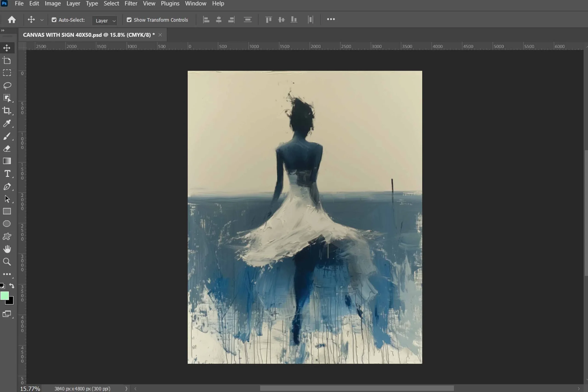
Task: Select the Rectangular Marquee tool
Action: tap(7, 73)
